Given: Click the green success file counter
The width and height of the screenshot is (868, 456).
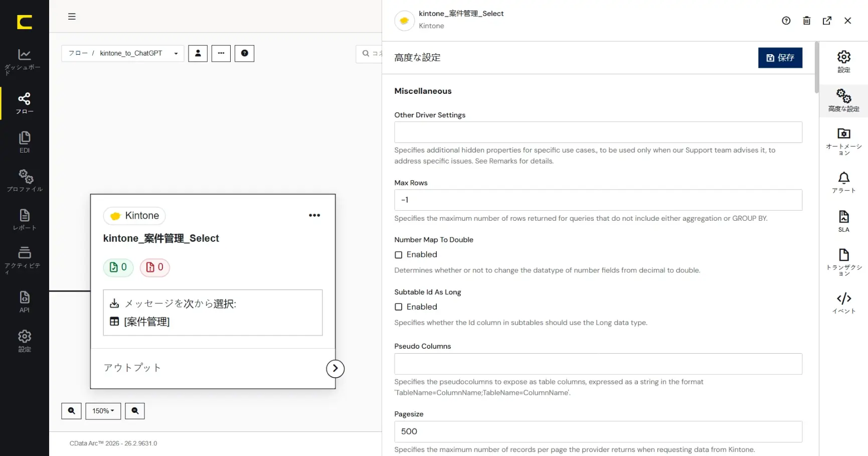Looking at the screenshot, I should click(118, 267).
